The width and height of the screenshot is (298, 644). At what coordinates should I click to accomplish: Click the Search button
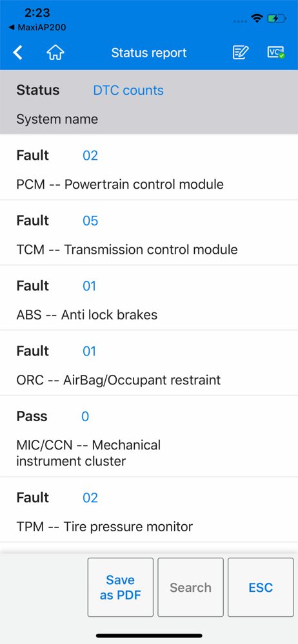[x=190, y=587]
